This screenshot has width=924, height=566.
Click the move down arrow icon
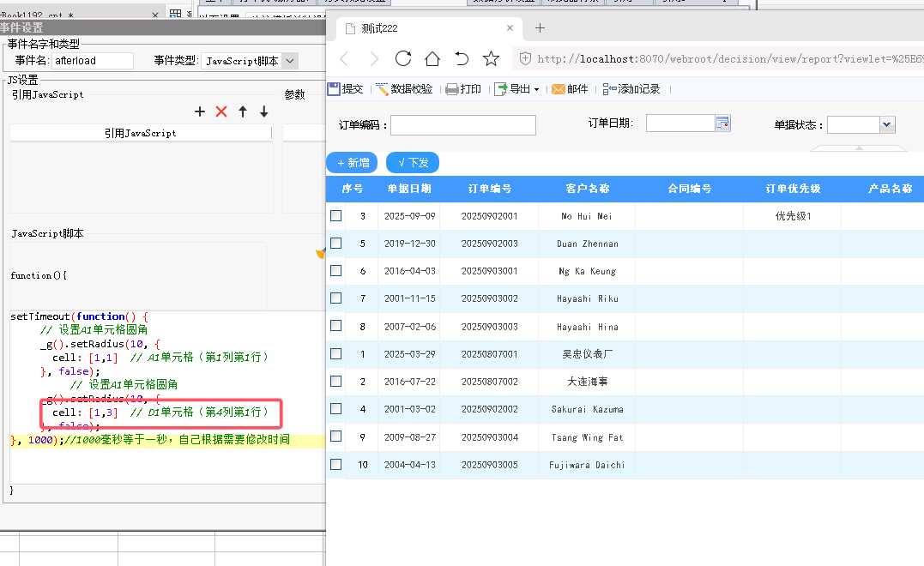pyautogui.click(x=264, y=111)
